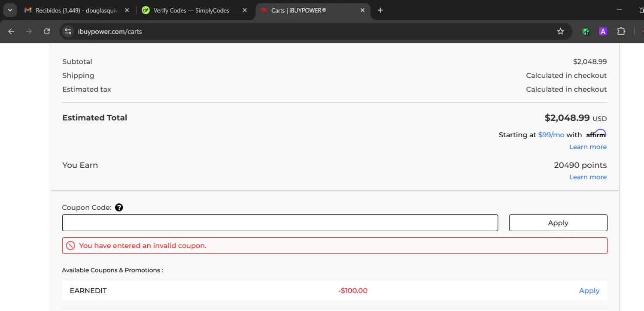Go forward to the next page

29,31
